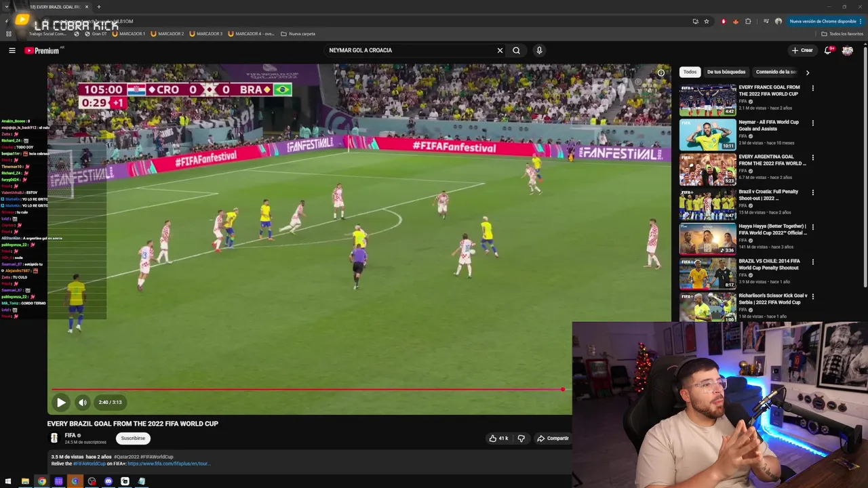Open EVERY FRANCE GOAL video thumbnail
The height and width of the screenshot is (488, 868).
pos(708,100)
